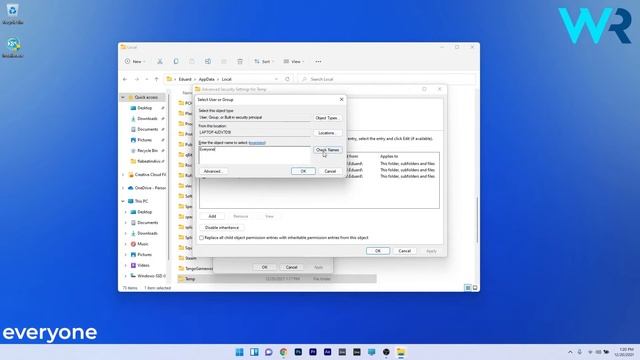The image size is (640, 360).
Task: Click Disable inheritance button
Action: pyautogui.click(x=222, y=227)
